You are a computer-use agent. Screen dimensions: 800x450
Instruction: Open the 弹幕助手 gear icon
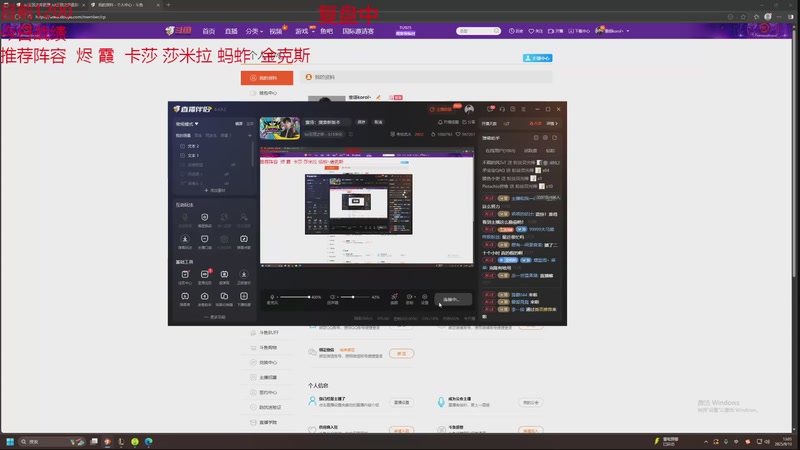click(x=545, y=138)
